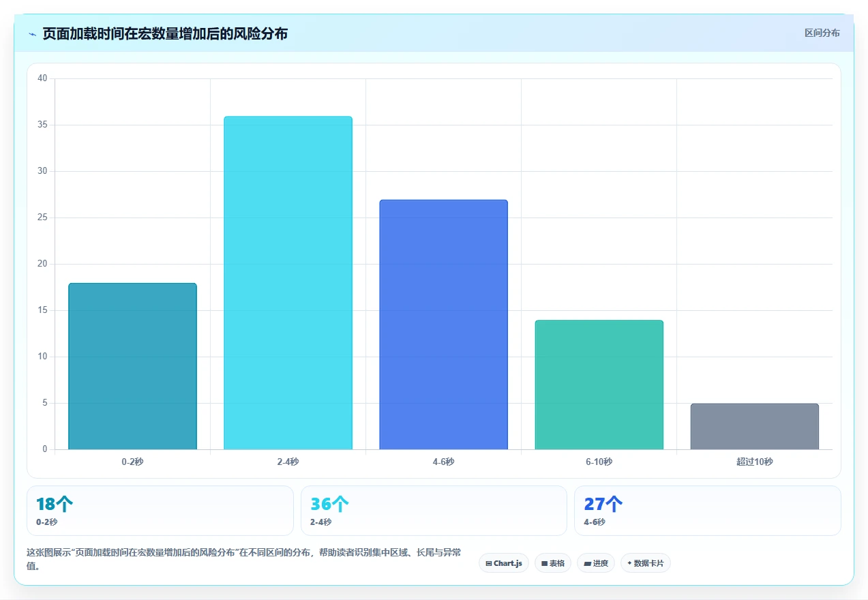
Task: Select the 4-6秒 blue bar
Action: 443,325
